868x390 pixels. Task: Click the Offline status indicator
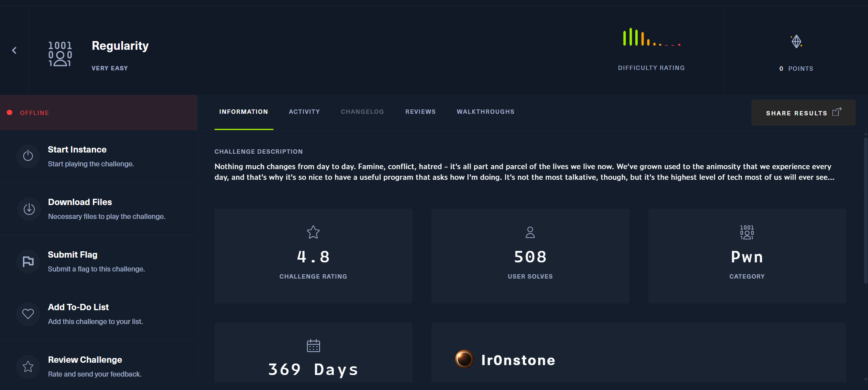click(x=28, y=113)
